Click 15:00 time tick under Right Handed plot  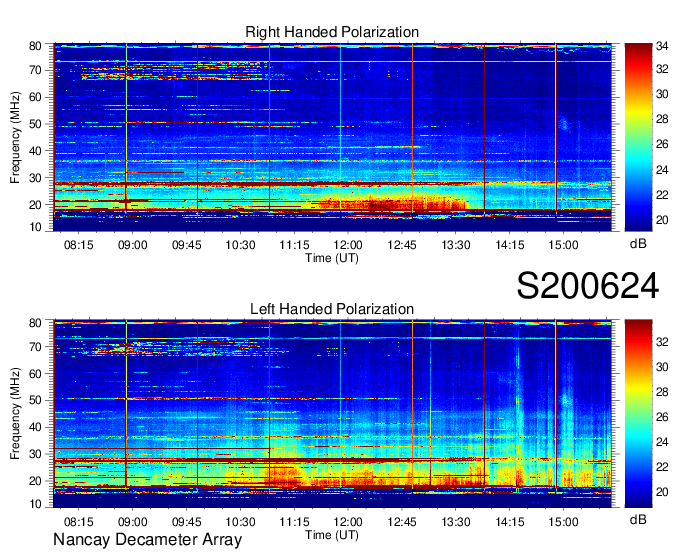563,245
